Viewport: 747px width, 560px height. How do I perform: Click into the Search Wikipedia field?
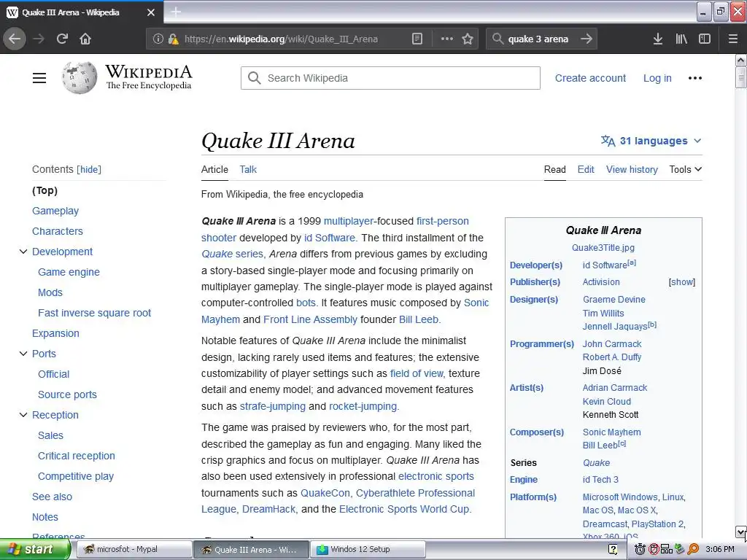391,78
